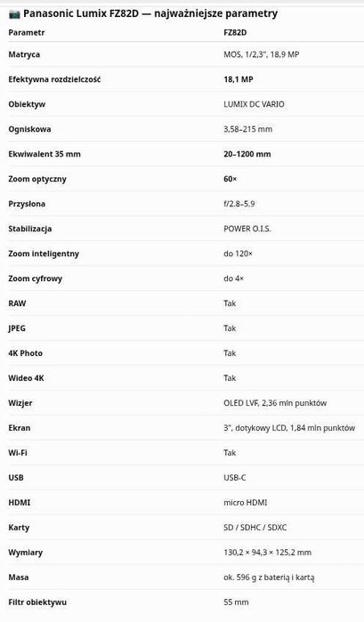Select the LUMIX DC VARIO lens value

(x=254, y=104)
